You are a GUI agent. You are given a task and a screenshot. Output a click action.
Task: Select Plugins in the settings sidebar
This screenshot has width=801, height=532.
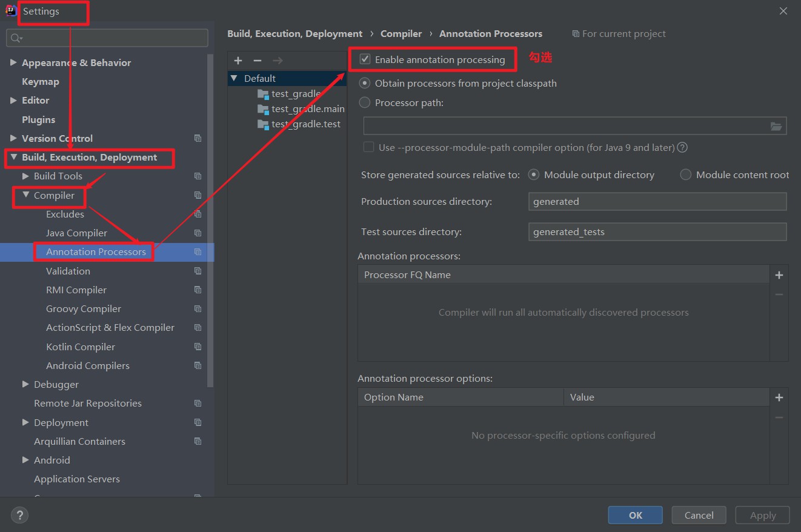click(38, 119)
